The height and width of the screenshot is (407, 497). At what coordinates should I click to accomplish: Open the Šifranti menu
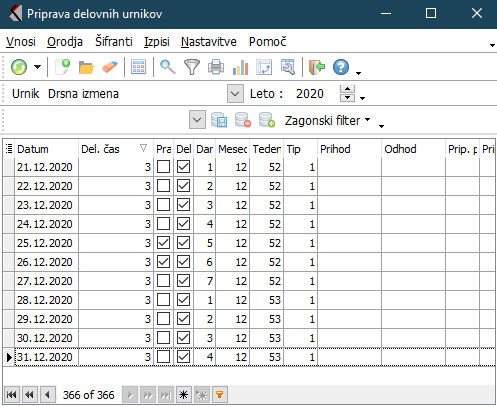pos(114,42)
